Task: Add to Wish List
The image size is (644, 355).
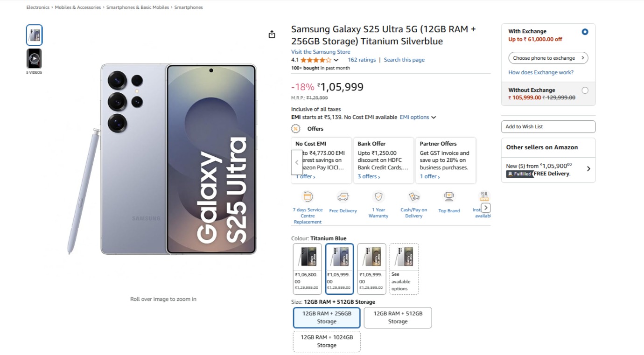Action: tap(548, 127)
